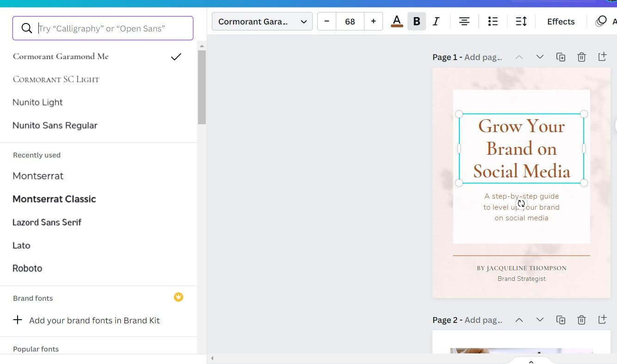This screenshot has width=617, height=364.
Task: Delete Page 1
Action: (x=581, y=56)
